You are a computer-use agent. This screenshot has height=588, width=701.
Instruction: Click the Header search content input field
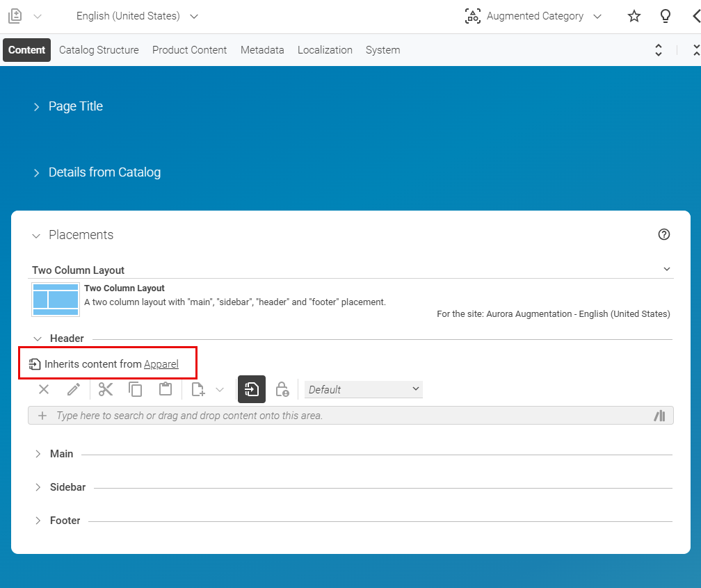pos(348,416)
